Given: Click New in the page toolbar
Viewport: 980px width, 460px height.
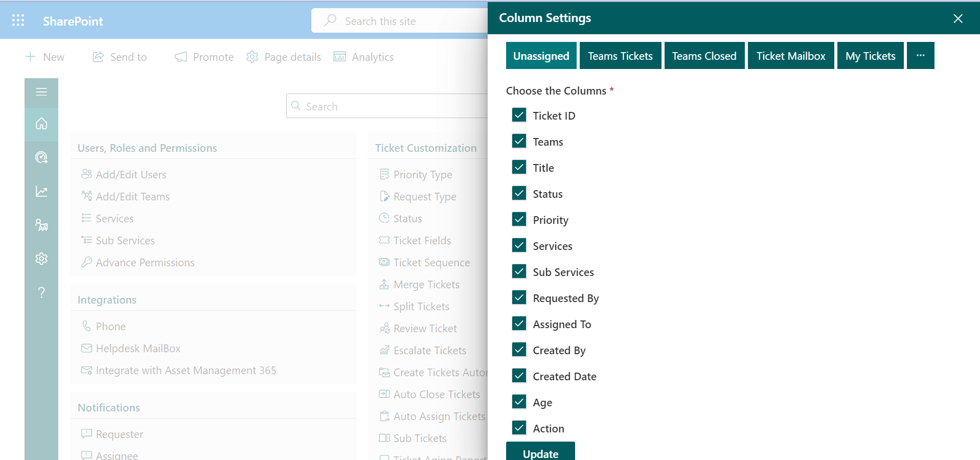Looking at the screenshot, I should (x=45, y=57).
